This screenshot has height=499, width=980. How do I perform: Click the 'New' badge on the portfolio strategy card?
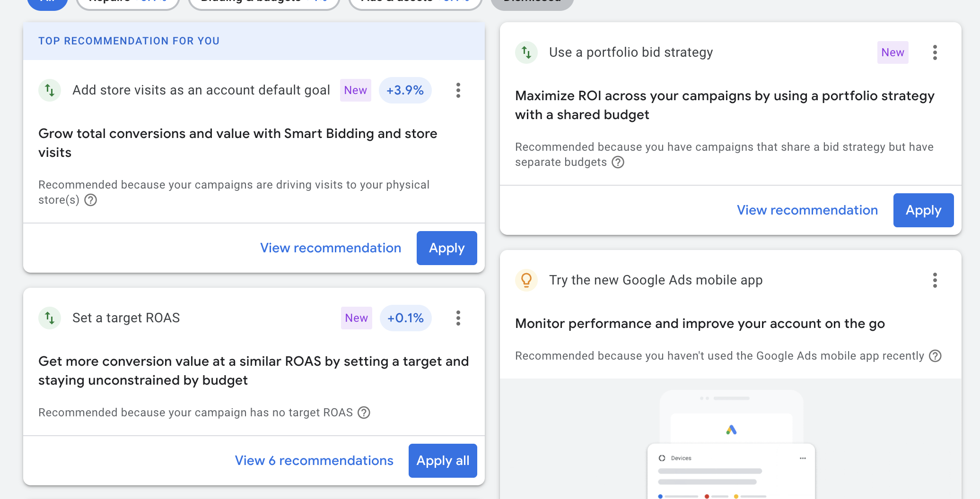(893, 52)
